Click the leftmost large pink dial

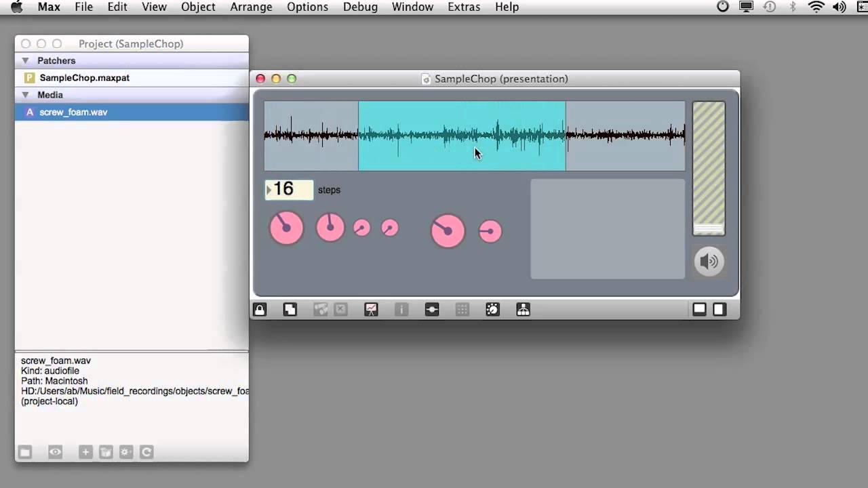[x=287, y=228]
